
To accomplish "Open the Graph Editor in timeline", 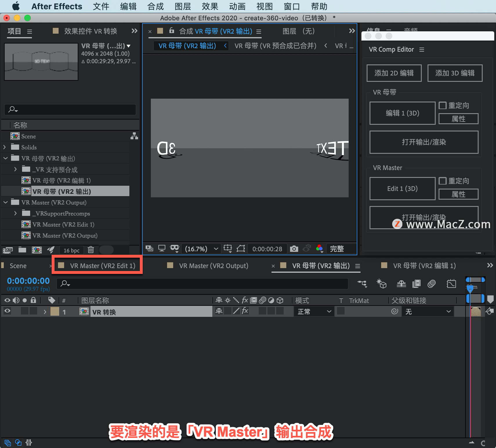I will (451, 283).
